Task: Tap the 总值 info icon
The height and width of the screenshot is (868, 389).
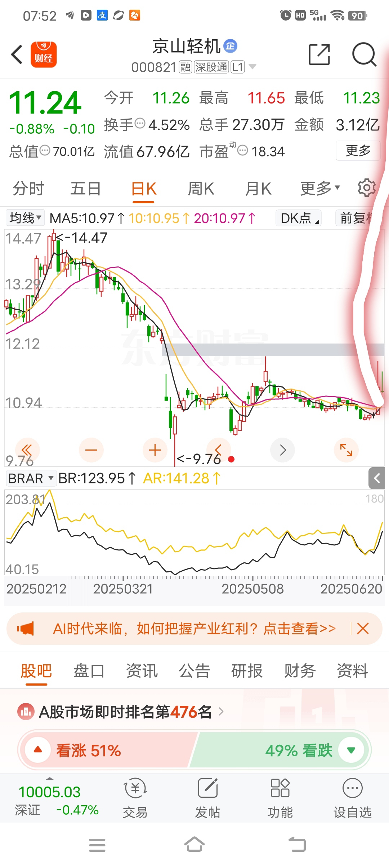Action: pos(45,150)
